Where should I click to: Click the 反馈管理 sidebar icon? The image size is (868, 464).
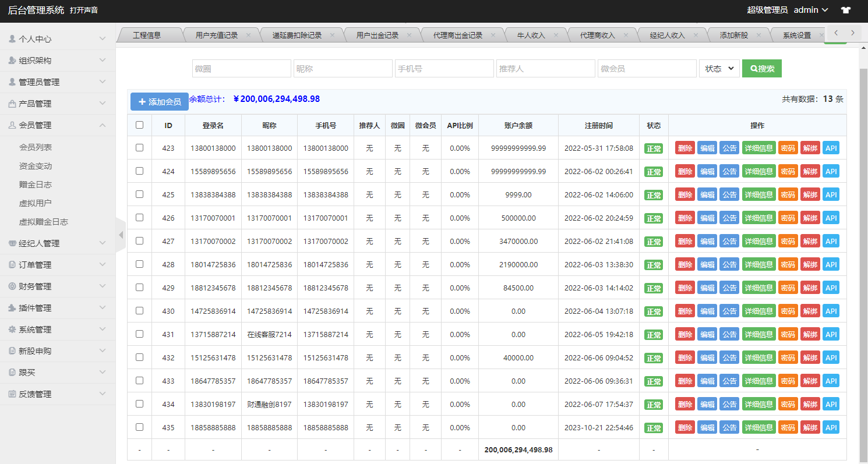pyautogui.click(x=12, y=394)
